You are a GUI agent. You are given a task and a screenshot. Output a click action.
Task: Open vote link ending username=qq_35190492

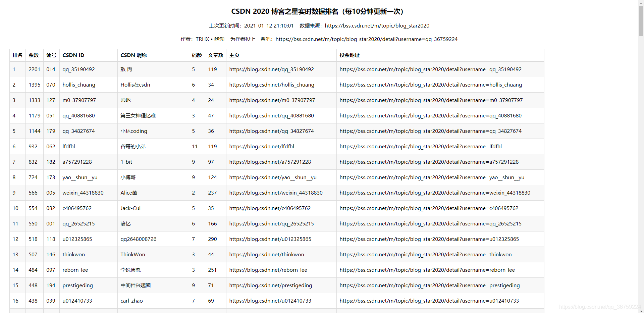[430, 69]
